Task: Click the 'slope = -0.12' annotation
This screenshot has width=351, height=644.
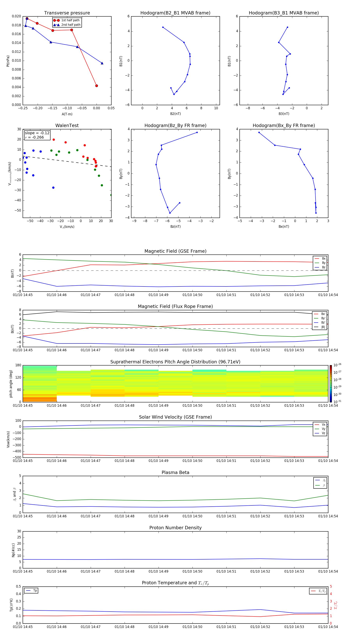Action: point(37,133)
